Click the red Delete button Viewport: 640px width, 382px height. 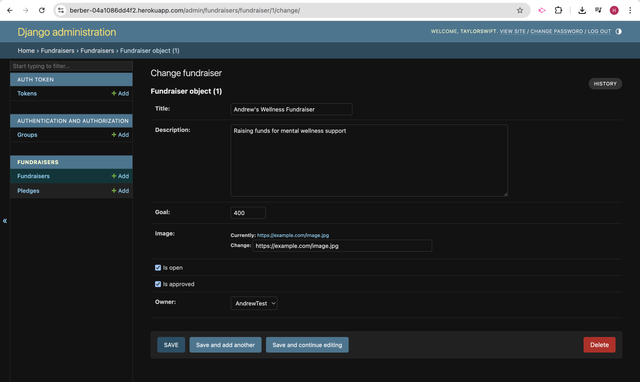599,345
